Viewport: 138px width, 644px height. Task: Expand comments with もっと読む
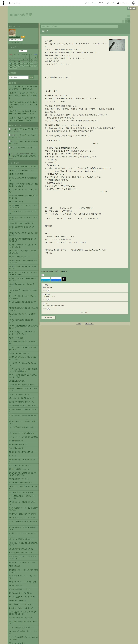pyautogui.click(x=85, y=312)
